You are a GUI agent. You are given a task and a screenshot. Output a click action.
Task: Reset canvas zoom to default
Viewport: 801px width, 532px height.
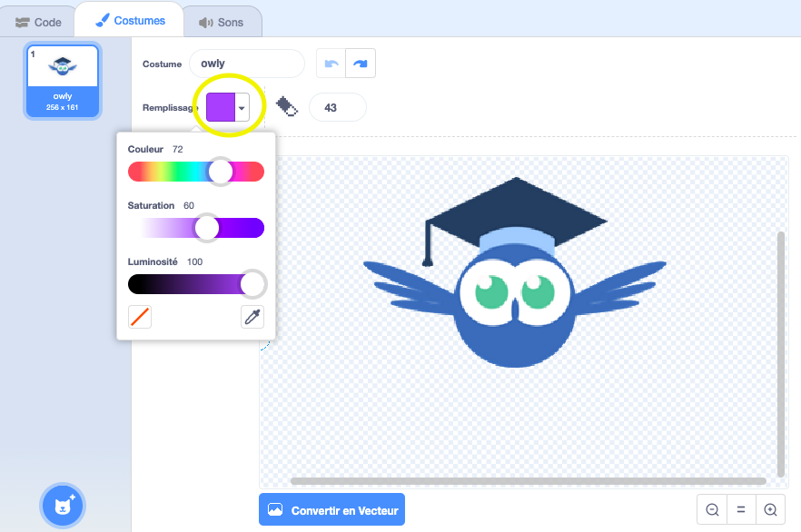[741, 509]
